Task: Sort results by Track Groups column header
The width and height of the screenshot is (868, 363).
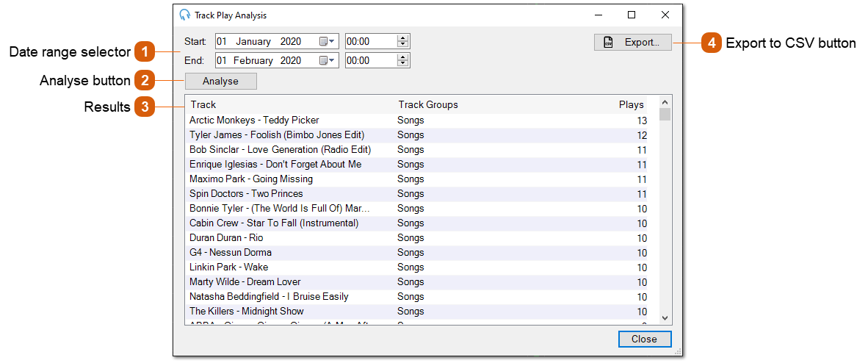Action: (428, 105)
